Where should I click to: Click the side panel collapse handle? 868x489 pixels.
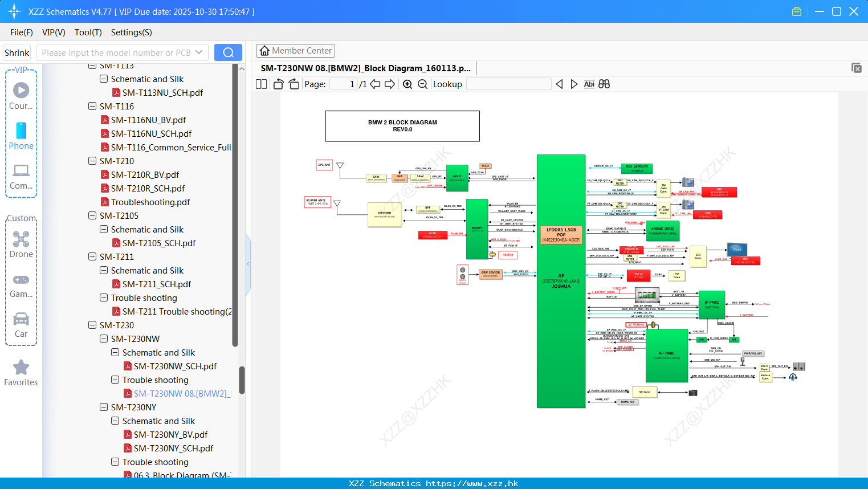(x=248, y=263)
